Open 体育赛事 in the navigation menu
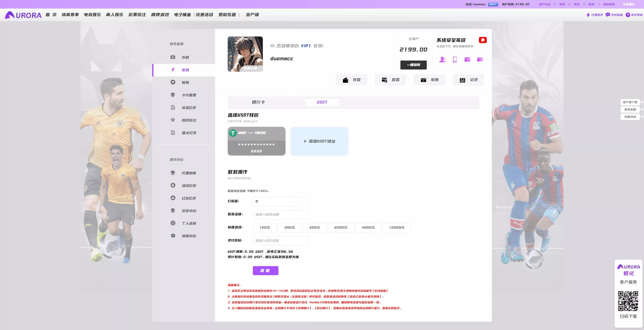 pos(70,15)
